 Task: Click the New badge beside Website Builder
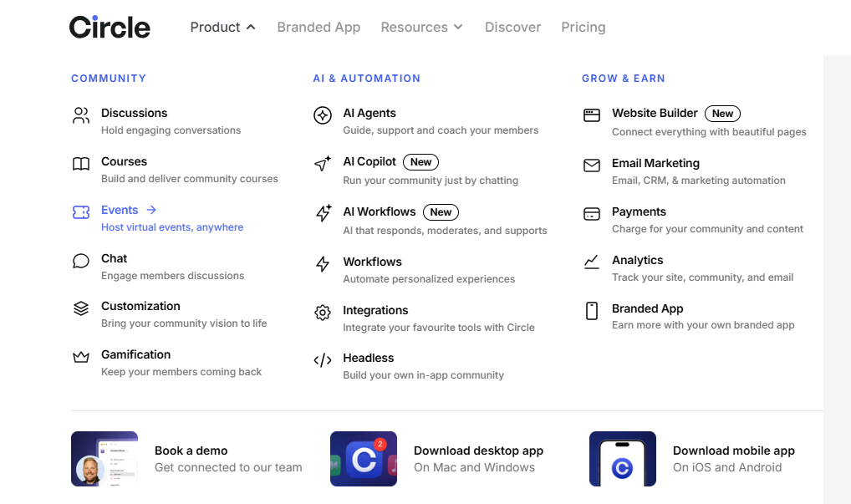point(722,114)
